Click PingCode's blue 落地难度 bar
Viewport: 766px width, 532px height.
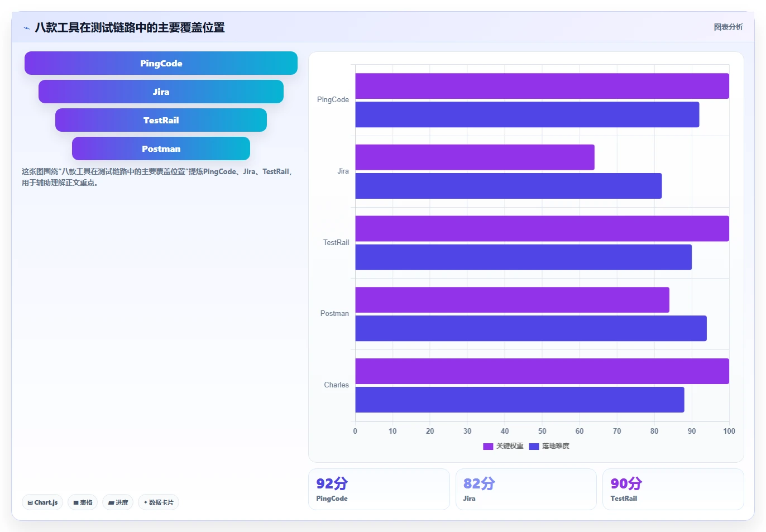(x=527, y=114)
